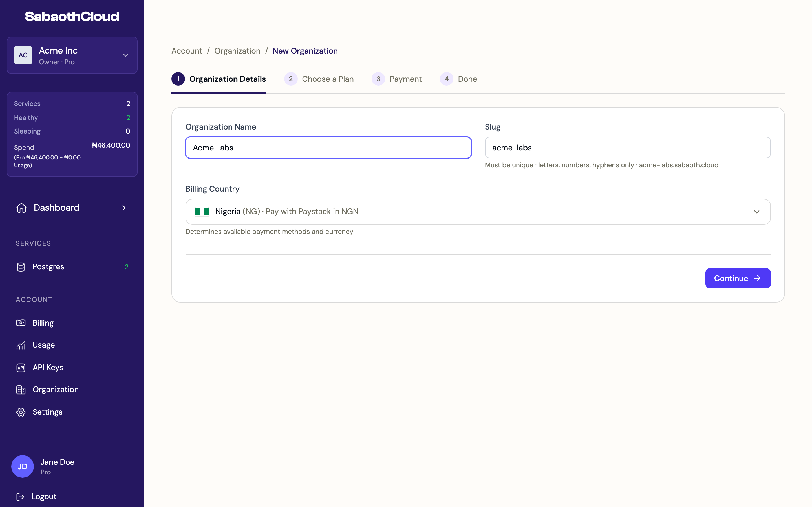
Task: Open the Organization building icon
Action: pyautogui.click(x=21, y=390)
